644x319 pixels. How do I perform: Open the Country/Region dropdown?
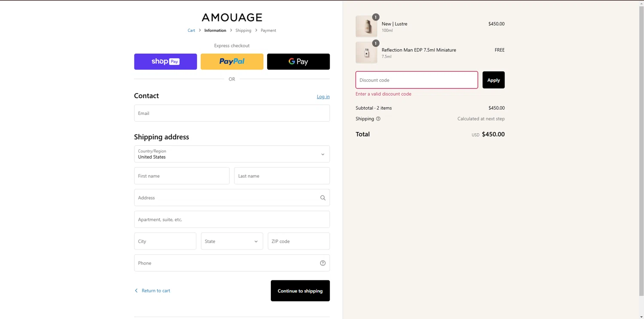(232, 154)
